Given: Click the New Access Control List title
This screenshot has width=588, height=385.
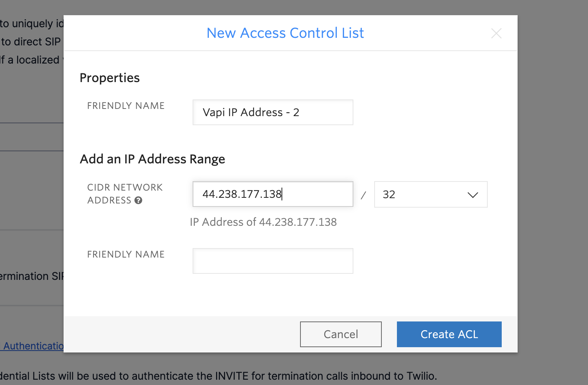Looking at the screenshot, I should point(285,33).
